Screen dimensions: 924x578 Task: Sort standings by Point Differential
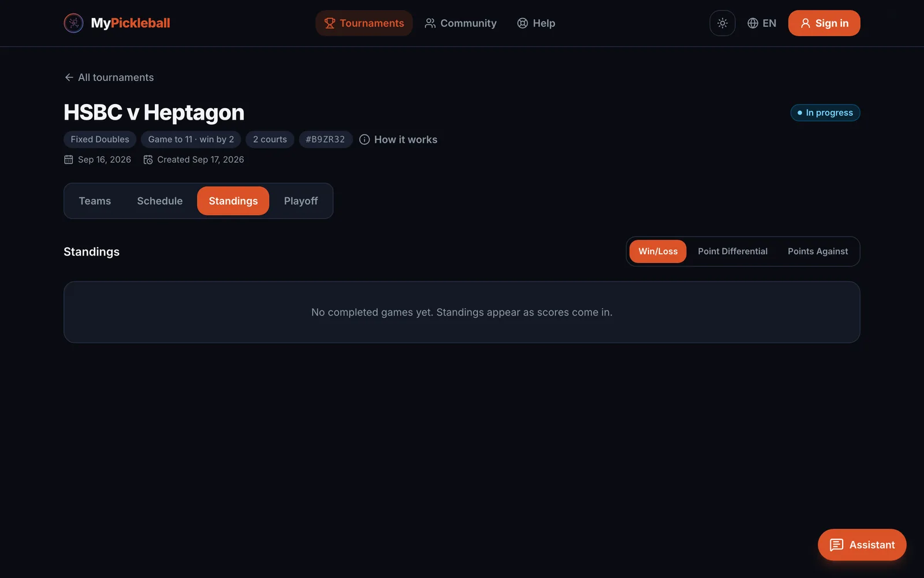pos(732,251)
